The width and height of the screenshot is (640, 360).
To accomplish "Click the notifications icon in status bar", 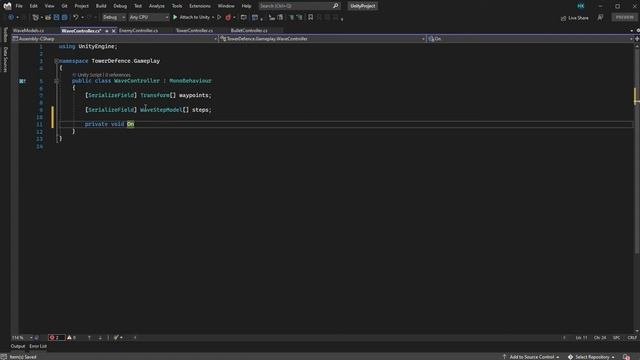I will tap(627, 357).
